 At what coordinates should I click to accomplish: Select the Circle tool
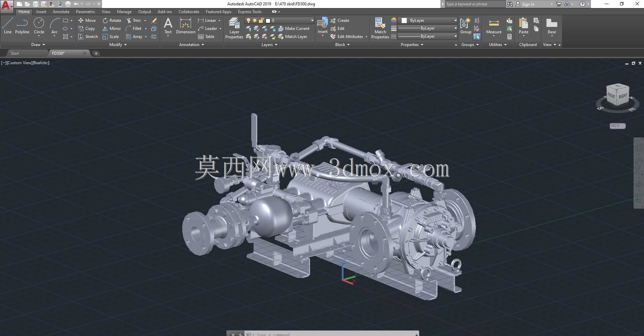(39, 26)
